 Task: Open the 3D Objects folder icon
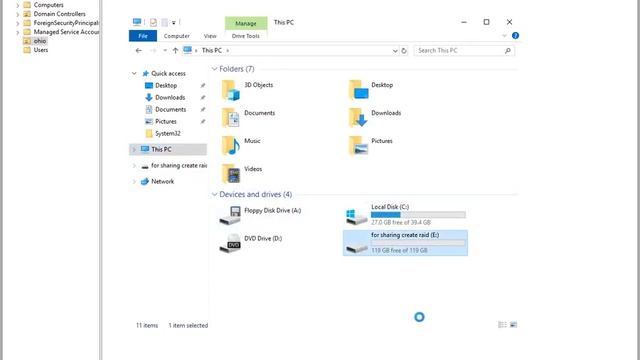pyautogui.click(x=231, y=90)
